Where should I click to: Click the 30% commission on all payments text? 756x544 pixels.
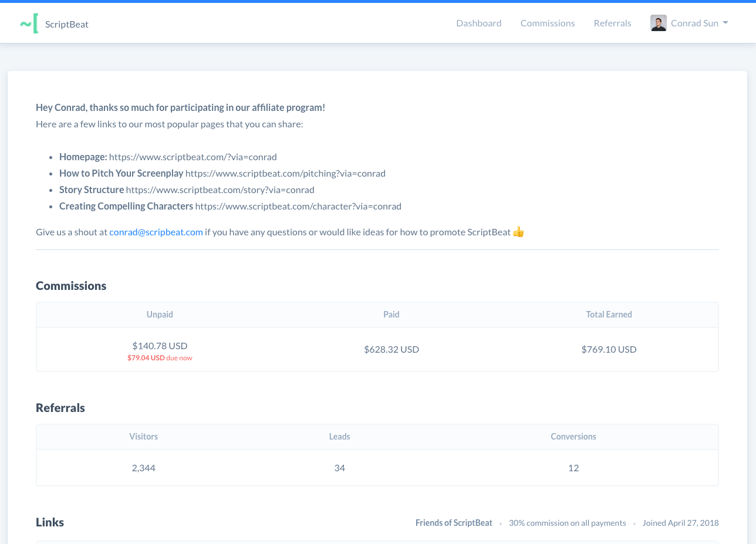coord(568,523)
